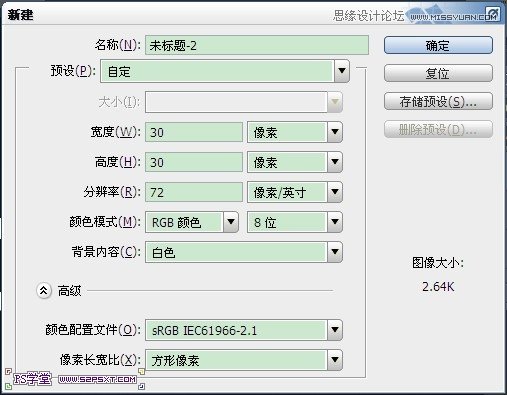This screenshot has width=507, height=395.
Task: Open the 像素/英寸 resolution unit dropdown
Action: point(295,192)
